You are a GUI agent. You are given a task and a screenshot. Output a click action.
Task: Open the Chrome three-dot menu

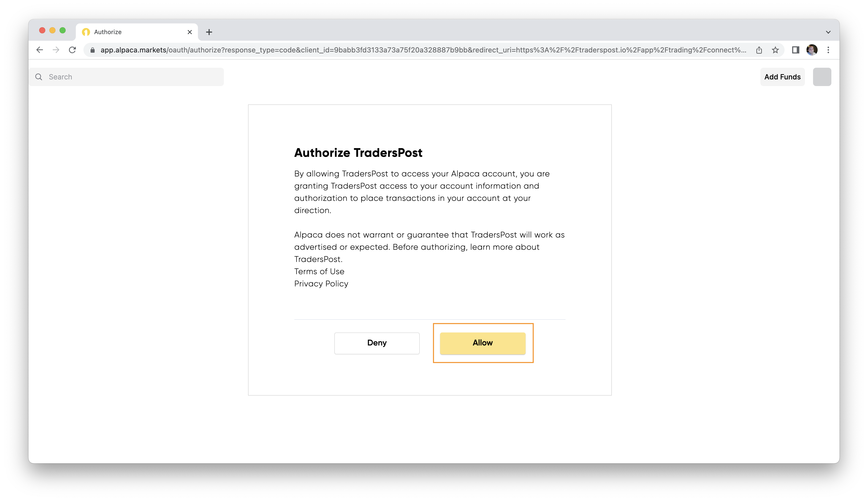click(x=828, y=50)
